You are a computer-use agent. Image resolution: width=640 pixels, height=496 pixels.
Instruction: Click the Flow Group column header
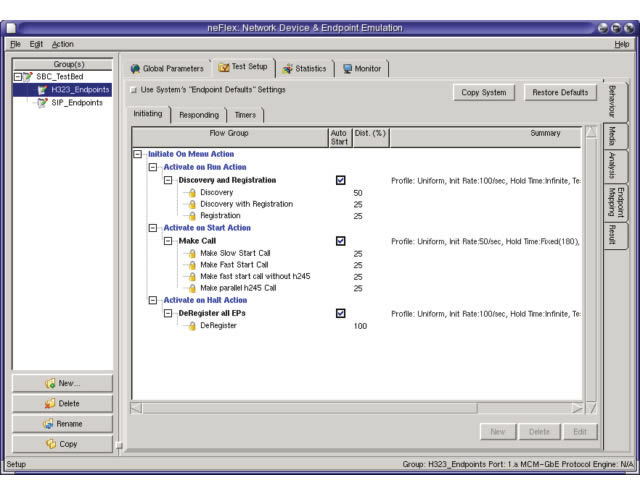point(229,137)
